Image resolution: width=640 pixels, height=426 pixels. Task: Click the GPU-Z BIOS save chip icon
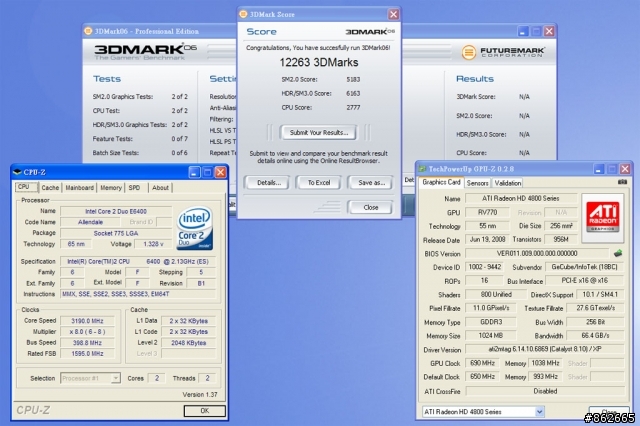(x=618, y=253)
